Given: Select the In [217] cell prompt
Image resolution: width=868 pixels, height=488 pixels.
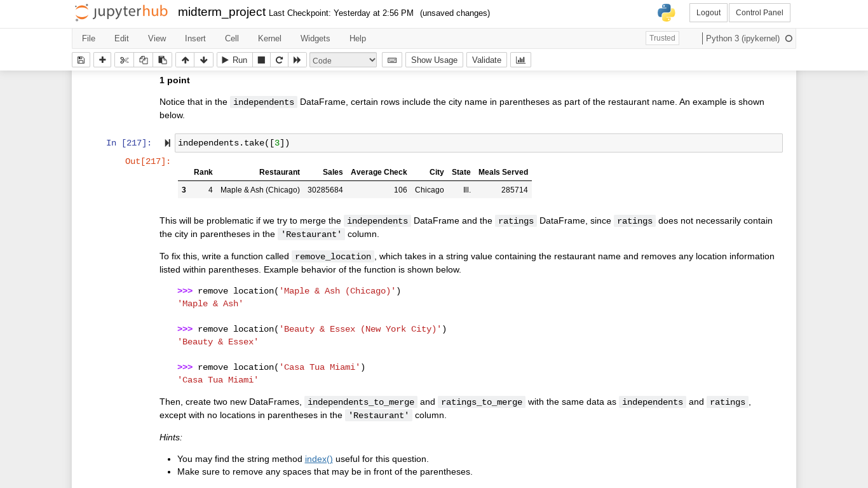Looking at the screenshot, I should click(129, 143).
